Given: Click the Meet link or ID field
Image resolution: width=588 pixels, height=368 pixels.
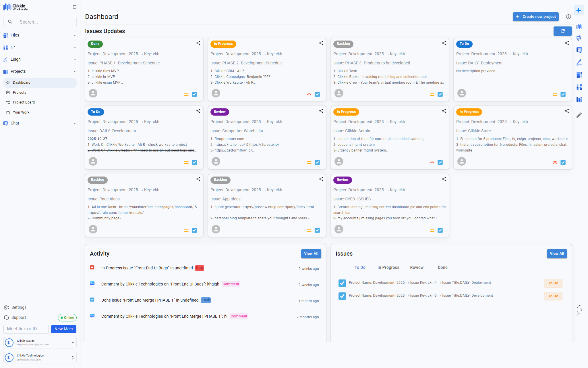Looking at the screenshot, I should click(x=26, y=329).
